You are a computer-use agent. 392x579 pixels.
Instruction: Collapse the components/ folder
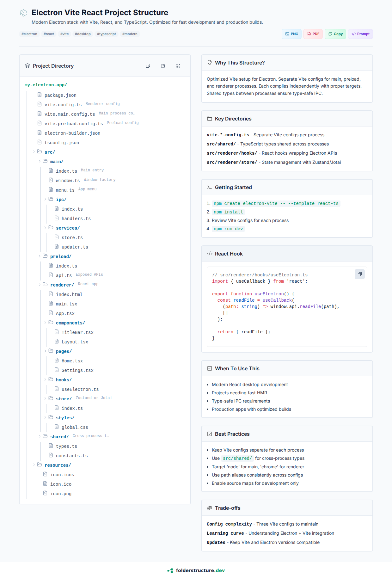[45, 323]
